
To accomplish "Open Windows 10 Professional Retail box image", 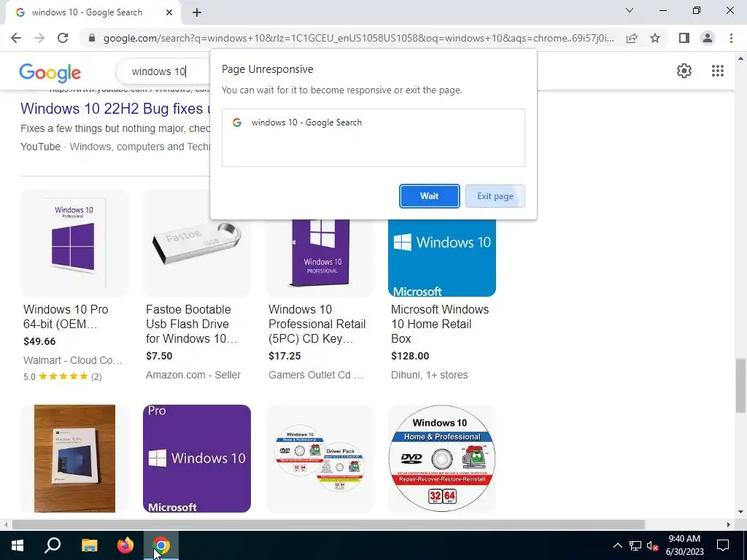I will (320, 257).
